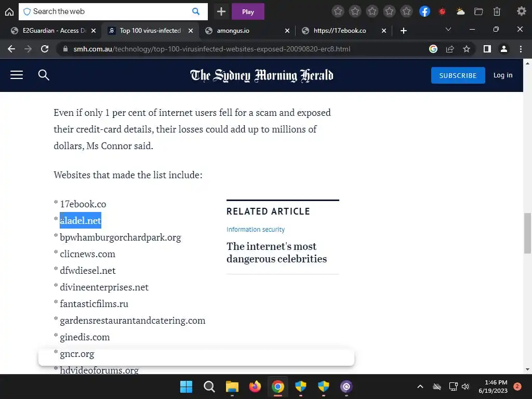Open the notification badge with 2
The width and height of the screenshot is (532, 399).
517,387
